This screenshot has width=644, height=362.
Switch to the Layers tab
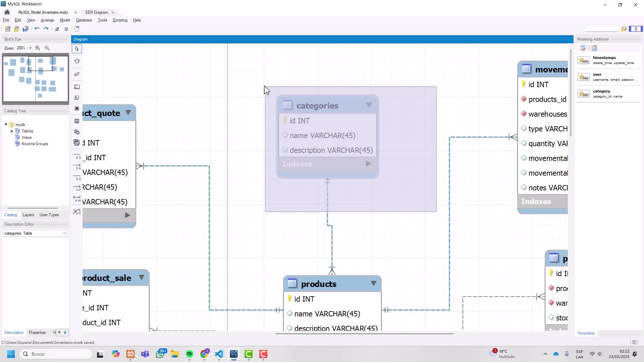[x=28, y=215]
